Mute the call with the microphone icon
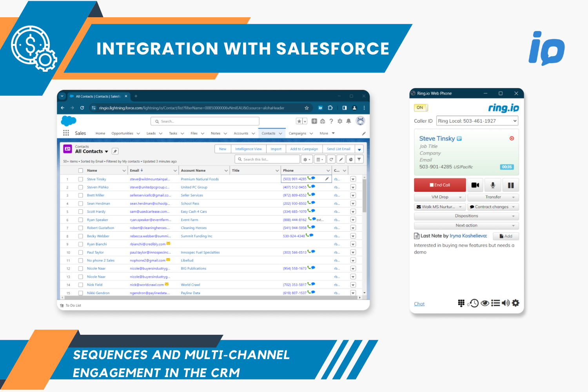This screenshot has height=392, width=588. [x=493, y=185]
